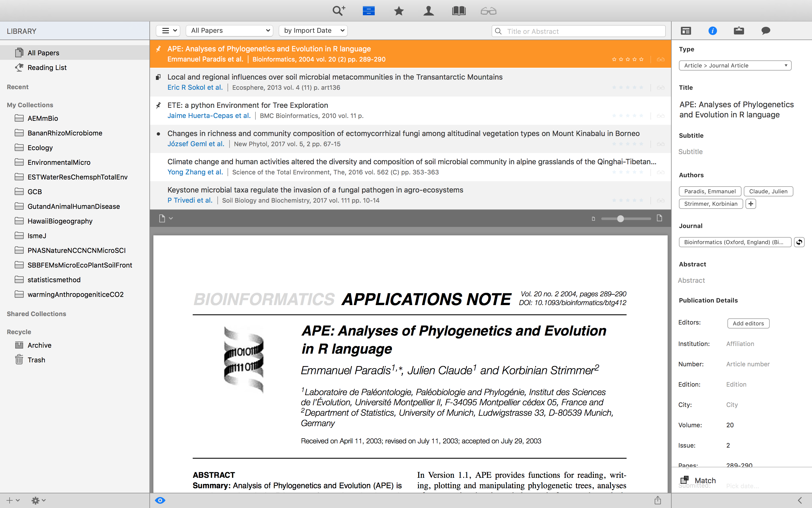Open the Reading List in sidebar
Image resolution: width=812 pixels, height=508 pixels.
click(x=74, y=67)
